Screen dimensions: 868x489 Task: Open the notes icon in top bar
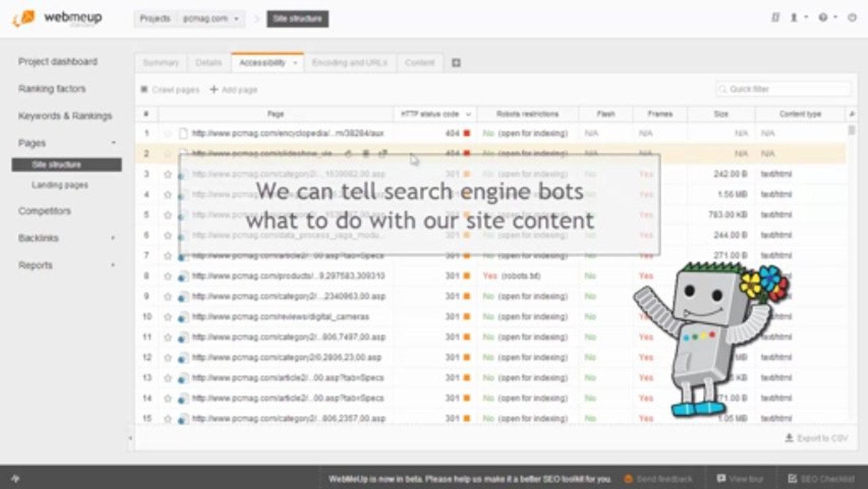776,18
